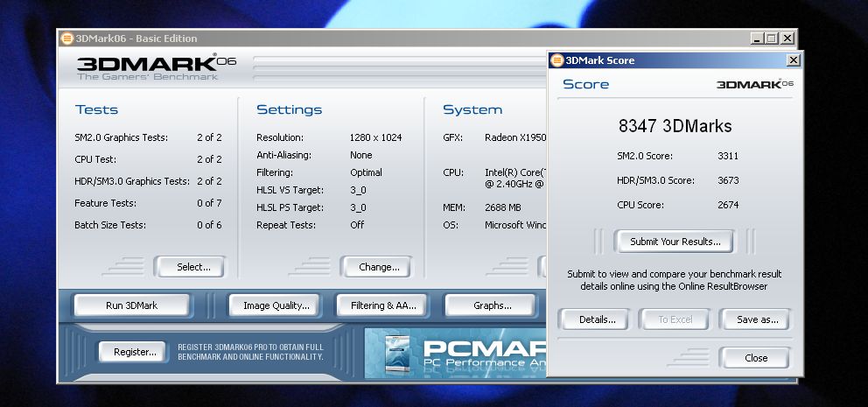
Task: Click Submit Your Results... button
Action: pyautogui.click(x=675, y=242)
